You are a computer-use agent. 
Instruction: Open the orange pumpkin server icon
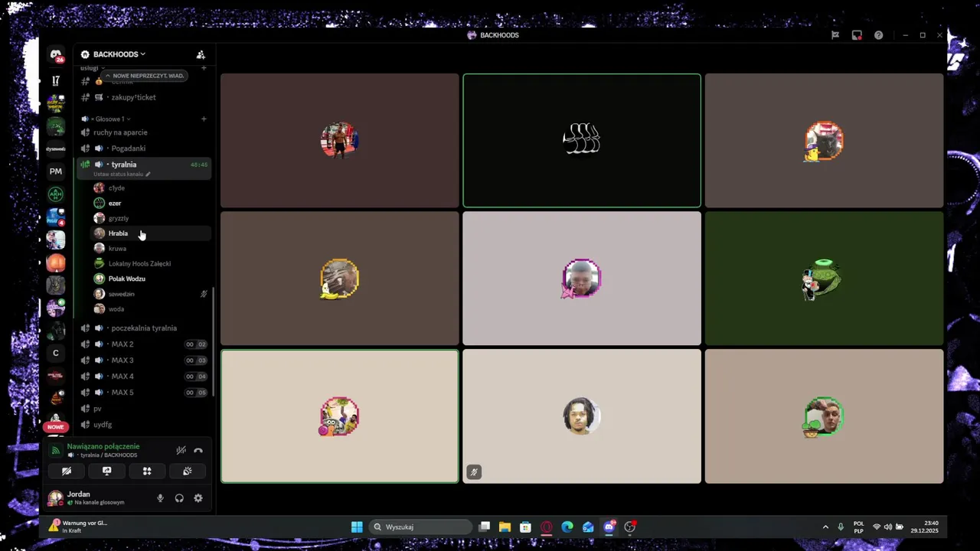pos(56,262)
